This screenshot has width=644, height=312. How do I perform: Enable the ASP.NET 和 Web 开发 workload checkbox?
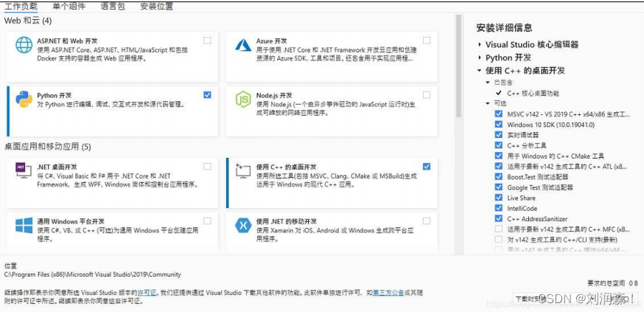tap(207, 41)
